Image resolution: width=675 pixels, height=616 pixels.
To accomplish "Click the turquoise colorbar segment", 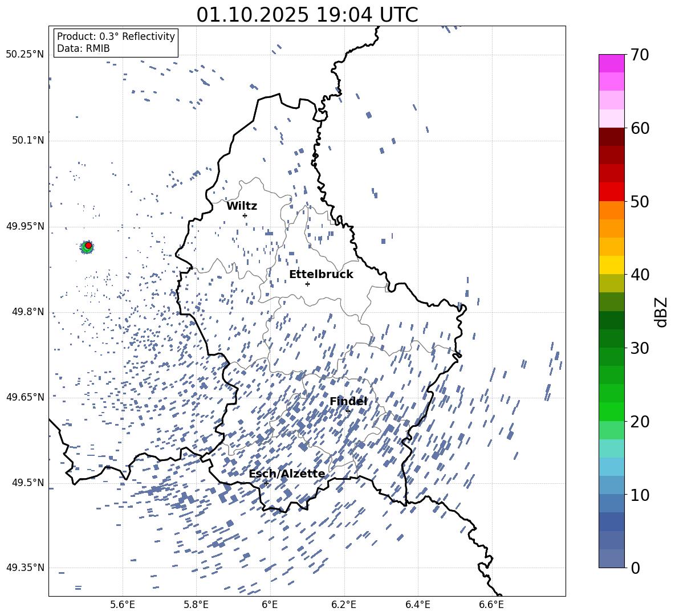I will (x=611, y=448).
